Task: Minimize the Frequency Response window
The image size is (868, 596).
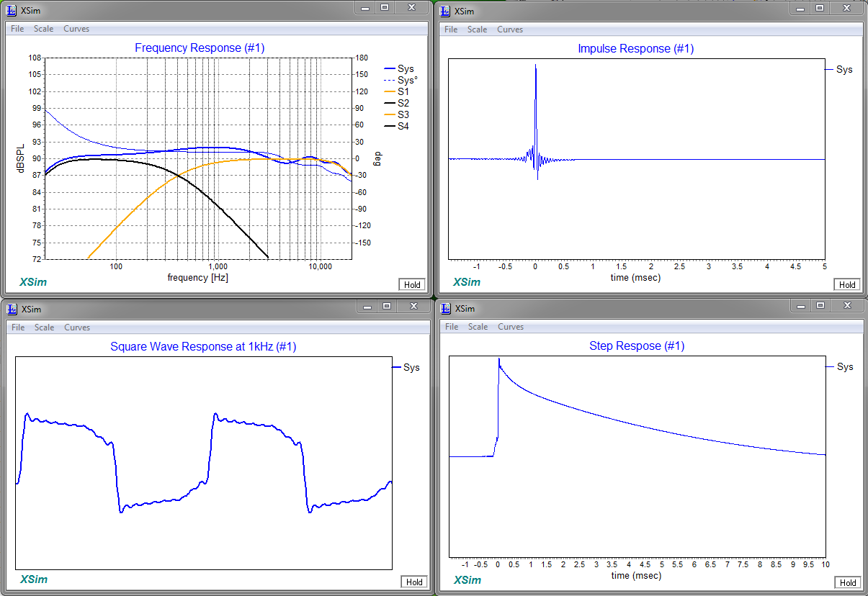Action: tap(366, 7)
